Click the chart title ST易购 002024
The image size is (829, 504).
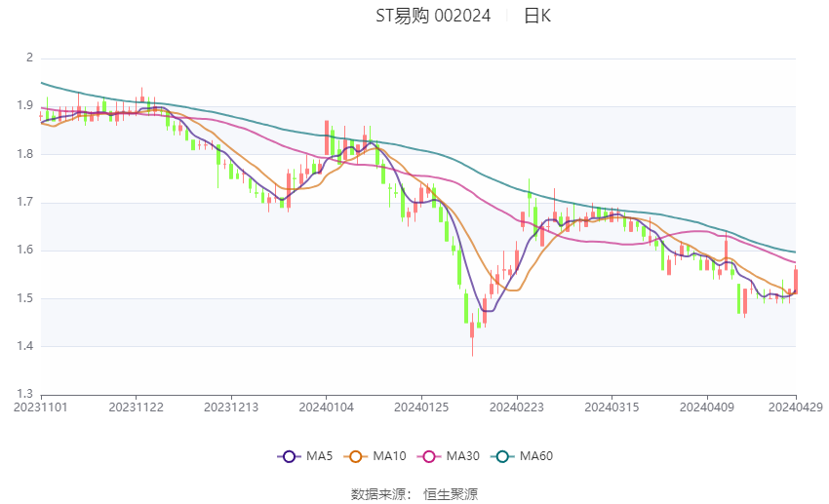pos(433,16)
